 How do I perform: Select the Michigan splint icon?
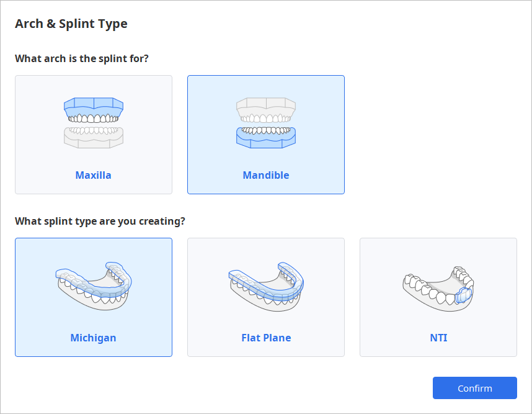click(93, 282)
